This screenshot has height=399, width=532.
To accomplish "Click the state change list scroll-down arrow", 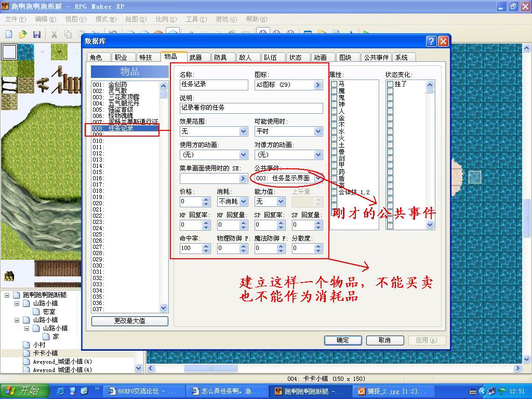I will click(430, 224).
